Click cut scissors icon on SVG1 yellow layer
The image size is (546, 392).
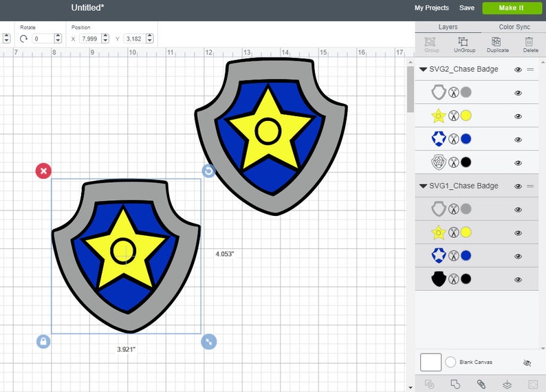(x=453, y=232)
